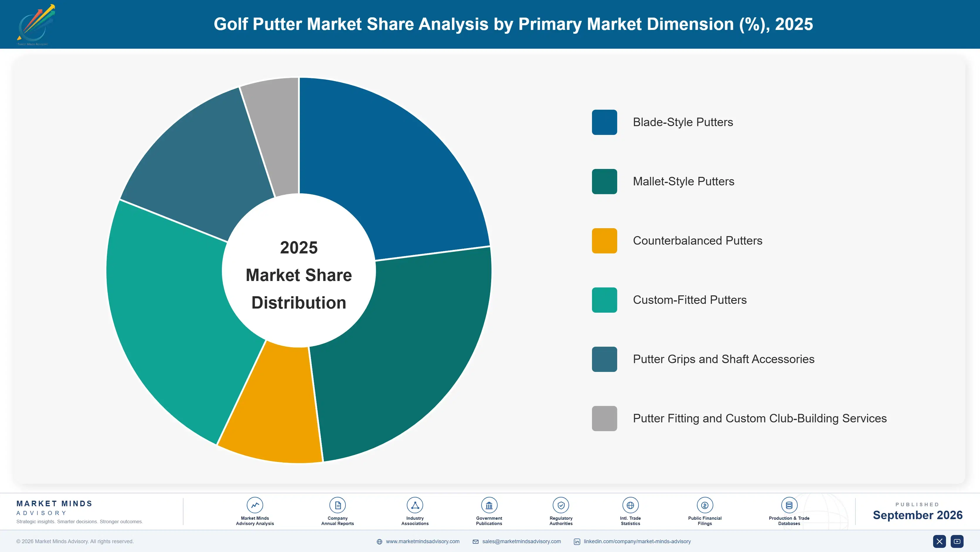
Task: Click the Market Minds Advisory logo in header
Action: 36,25
